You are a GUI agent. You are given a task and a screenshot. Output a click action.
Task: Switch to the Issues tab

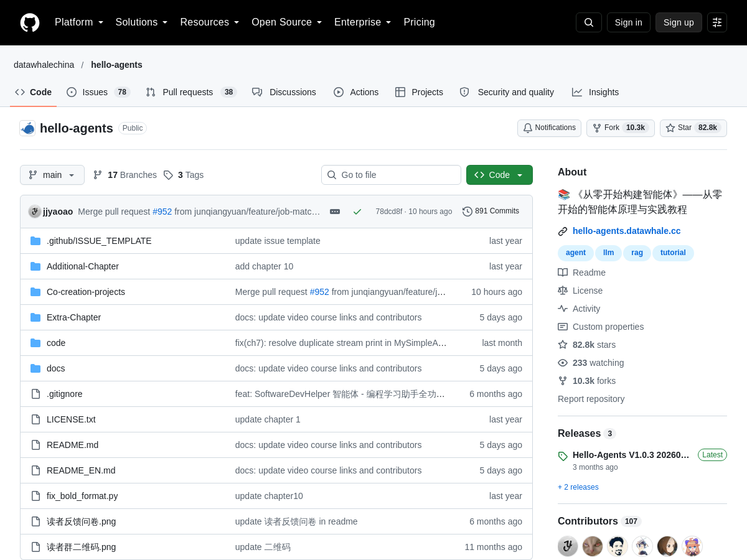98,92
